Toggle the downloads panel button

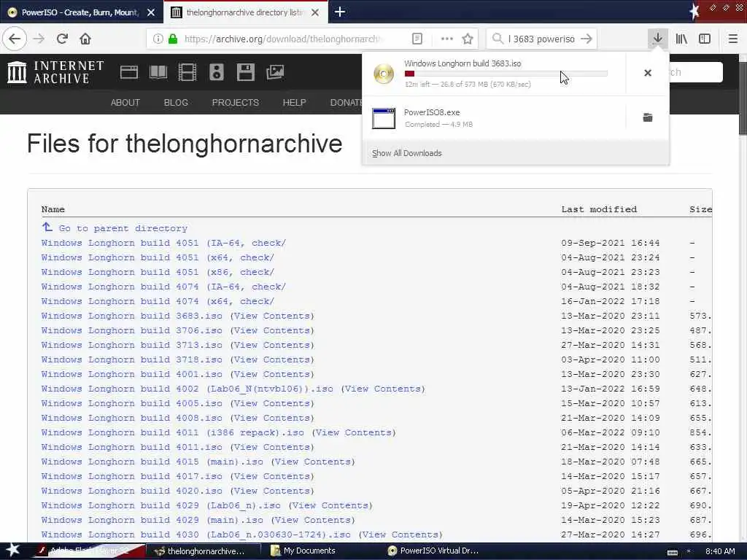click(657, 39)
